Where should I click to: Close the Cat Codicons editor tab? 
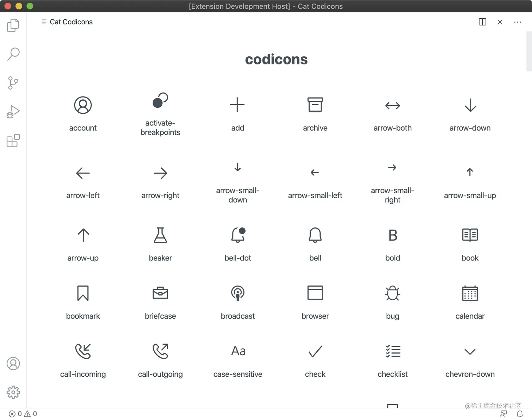[x=500, y=22]
